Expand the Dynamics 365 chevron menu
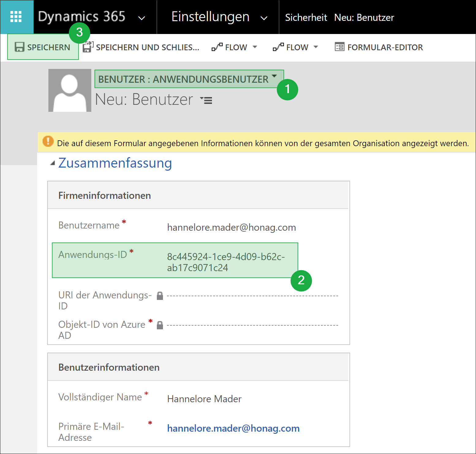This screenshot has width=476, height=454. point(142,18)
